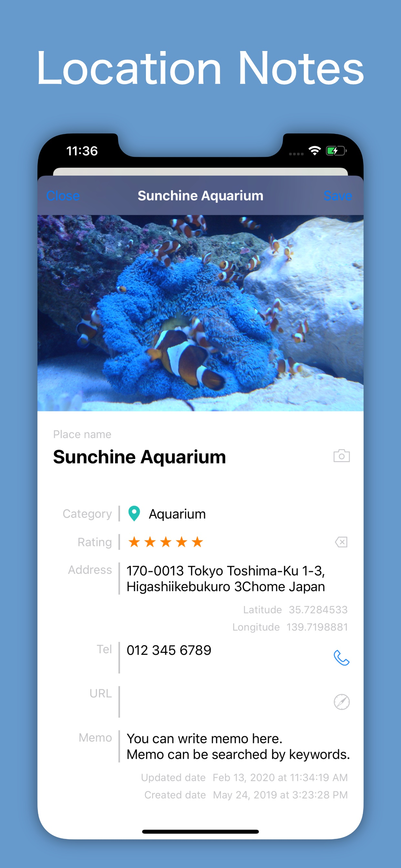Tap the battery charging status icon

[x=336, y=150]
